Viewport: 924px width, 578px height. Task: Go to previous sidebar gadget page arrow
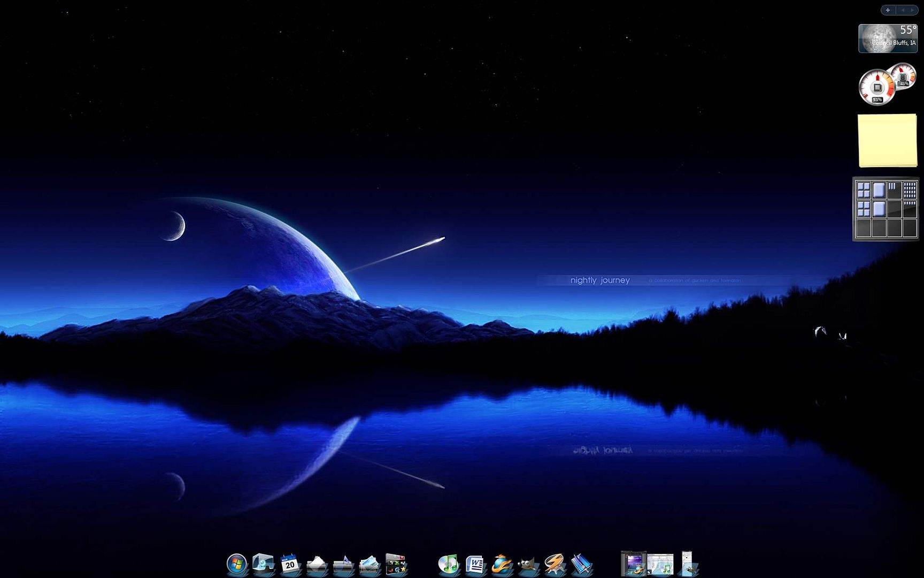[x=903, y=10]
